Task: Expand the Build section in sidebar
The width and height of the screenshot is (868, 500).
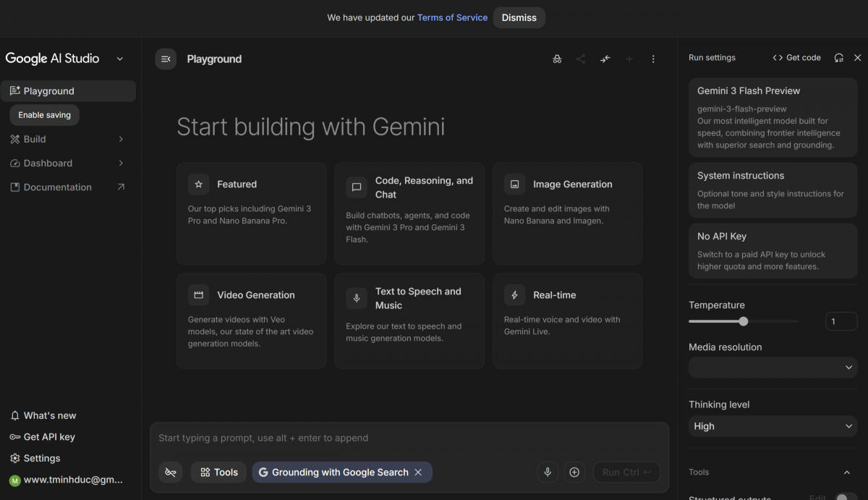Action: [x=69, y=139]
